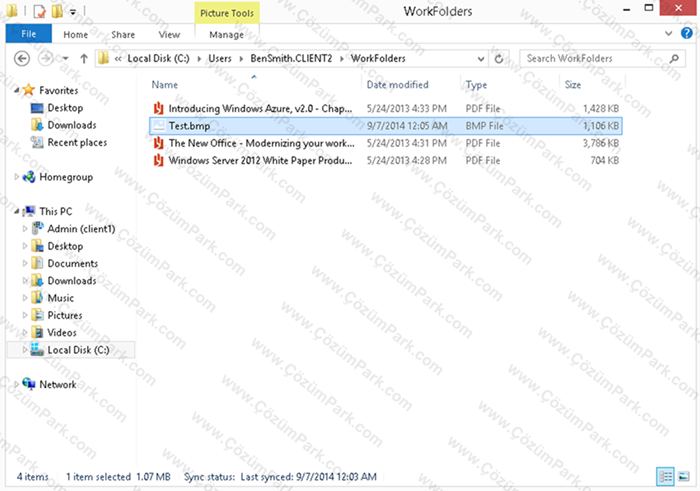The height and width of the screenshot is (491, 700).
Task: Select Users in the address path
Action: click(220, 58)
